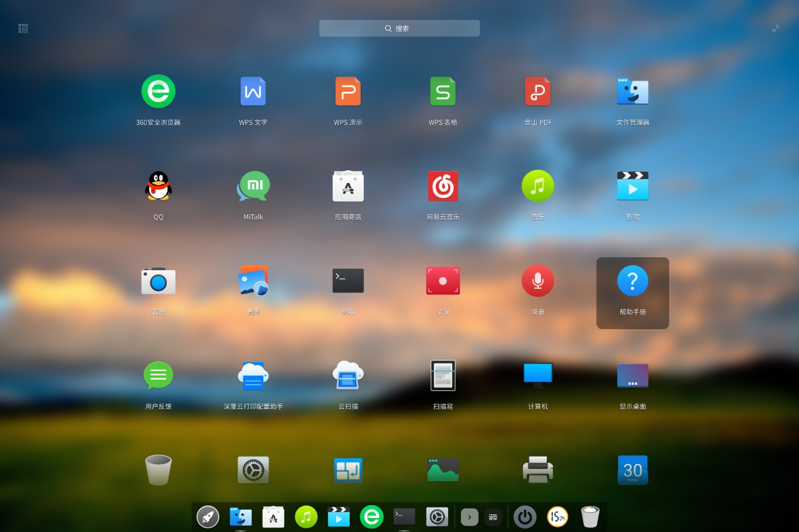799x532 pixels.
Task: Open the calendar icon showing 30
Action: [633, 470]
